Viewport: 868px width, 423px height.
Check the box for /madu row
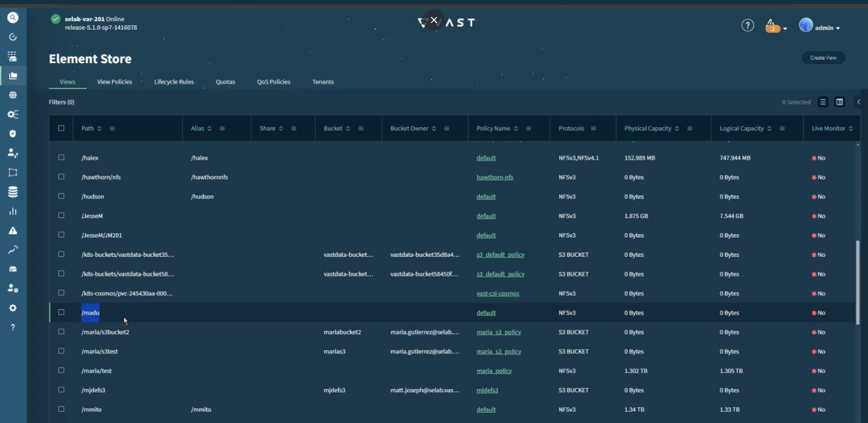click(x=61, y=312)
